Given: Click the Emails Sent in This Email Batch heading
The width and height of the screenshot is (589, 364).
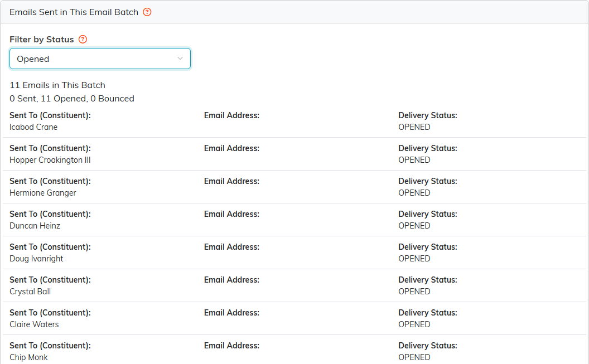Looking at the screenshot, I should coord(74,12).
